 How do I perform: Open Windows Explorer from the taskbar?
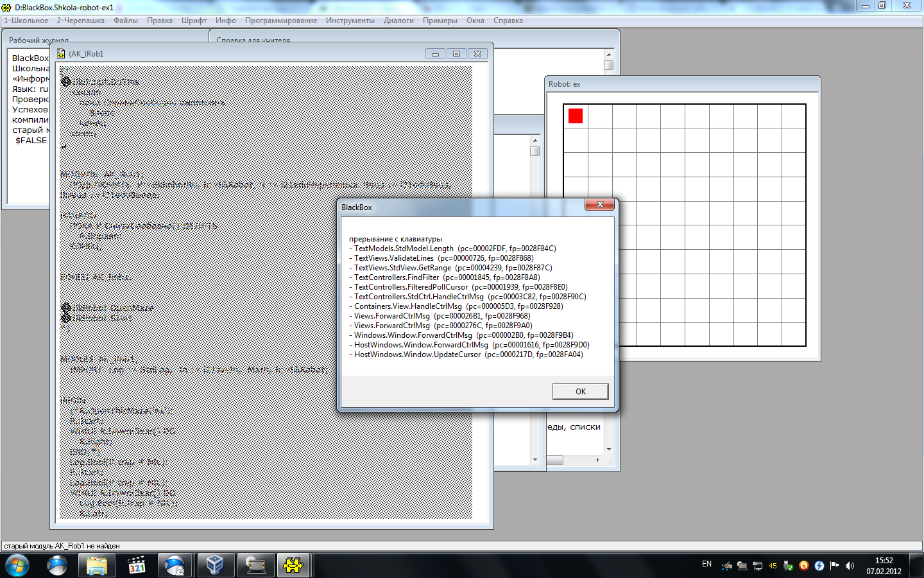click(96, 566)
